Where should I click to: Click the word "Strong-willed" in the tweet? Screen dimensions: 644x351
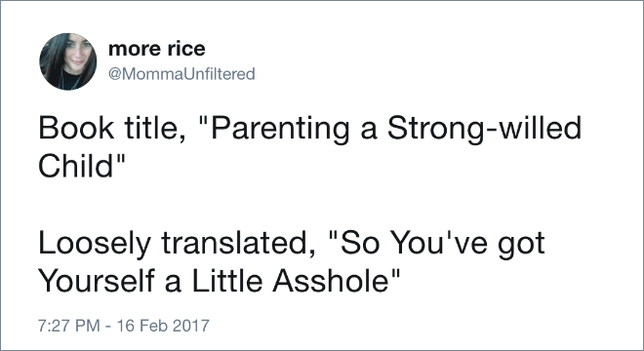pyautogui.click(x=484, y=130)
